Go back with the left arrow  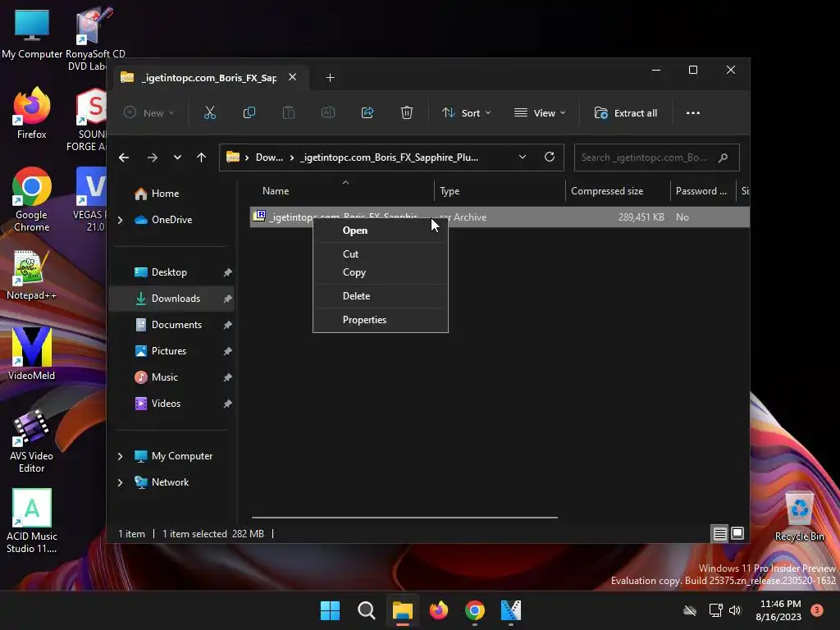pyautogui.click(x=124, y=157)
